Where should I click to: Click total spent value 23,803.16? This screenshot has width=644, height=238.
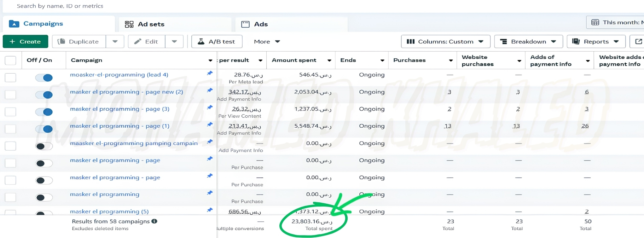312,221
